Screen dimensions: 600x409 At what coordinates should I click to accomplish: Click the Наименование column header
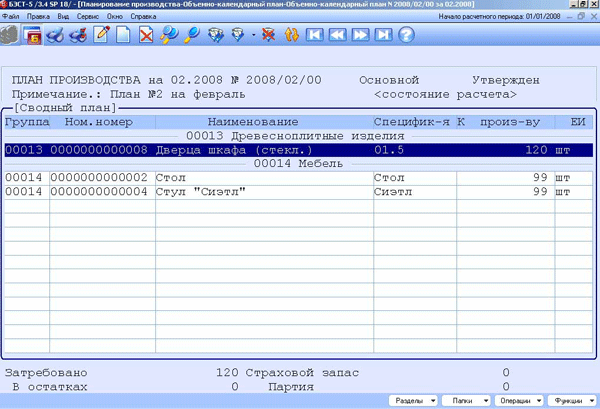click(x=264, y=122)
